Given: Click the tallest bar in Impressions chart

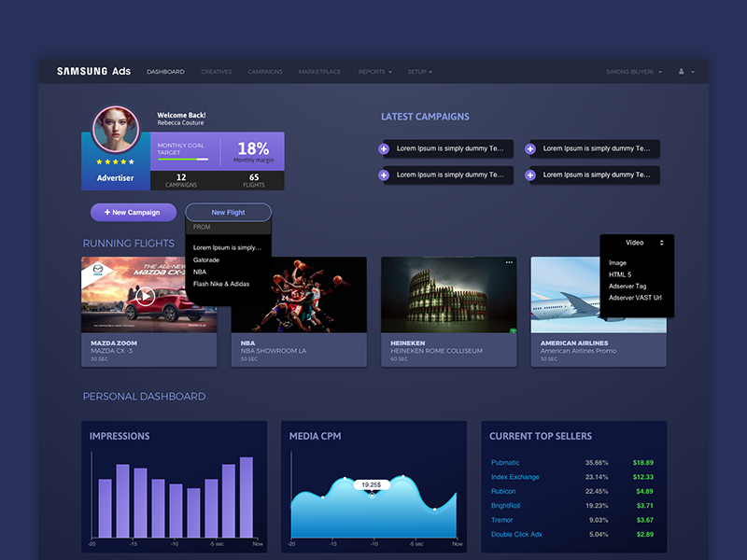Looking at the screenshot, I should tap(247, 497).
